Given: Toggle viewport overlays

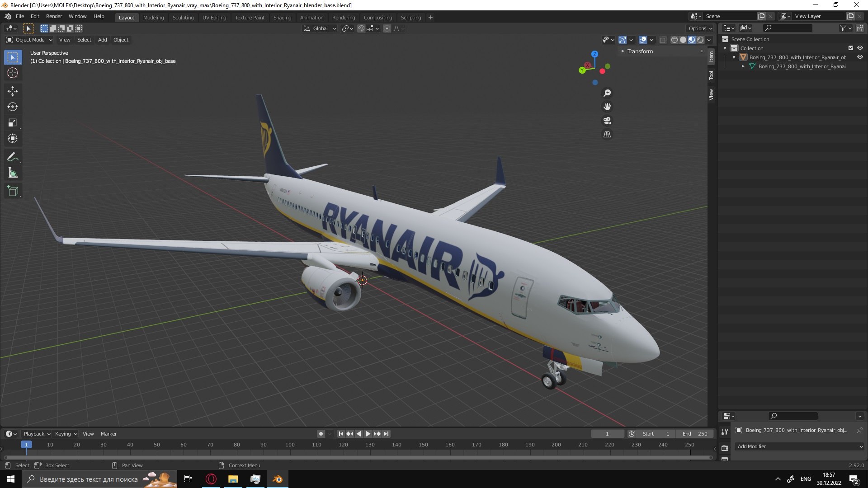Looking at the screenshot, I should pos(643,40).
